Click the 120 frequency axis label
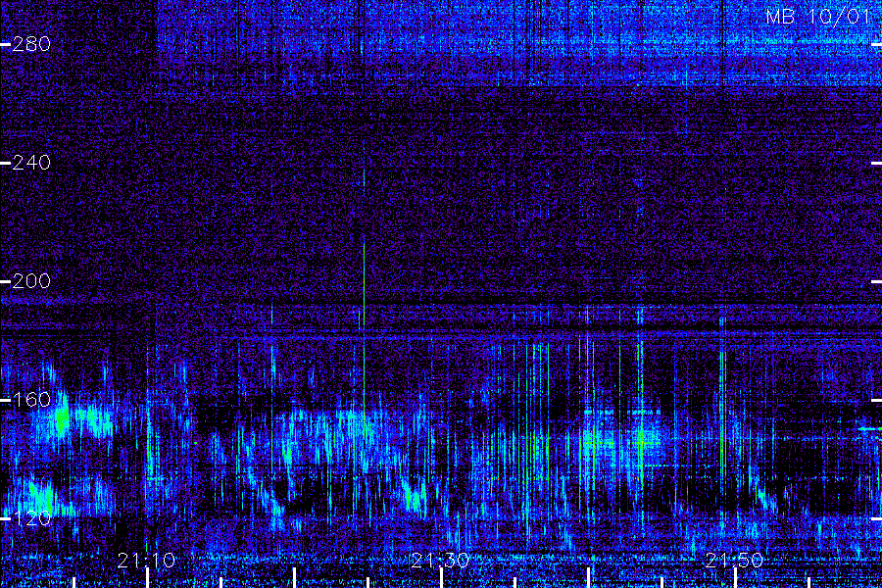 (x=31, y=518)
